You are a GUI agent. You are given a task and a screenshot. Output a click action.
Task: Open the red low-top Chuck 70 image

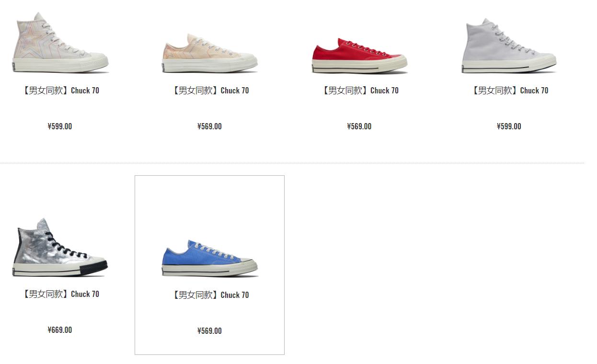[x=359, y=56]
